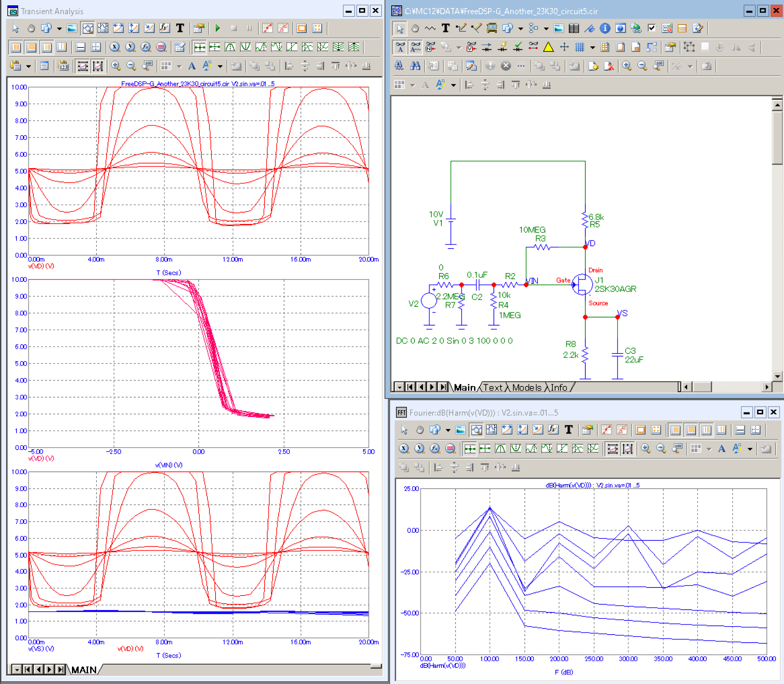Expand the clipboard paste dropdown in Transient Analysis
This screenshot has width=784, height=684.
(x=29, y=66)
